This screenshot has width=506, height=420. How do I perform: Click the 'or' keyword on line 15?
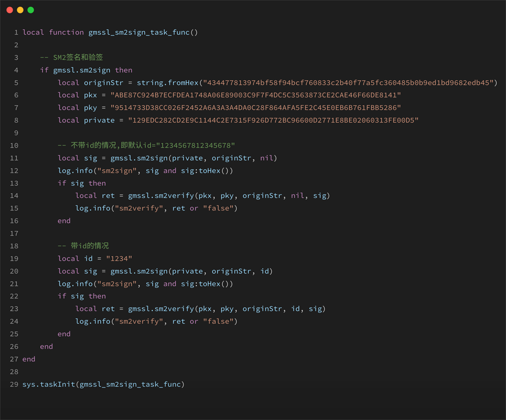click(193, 208)
